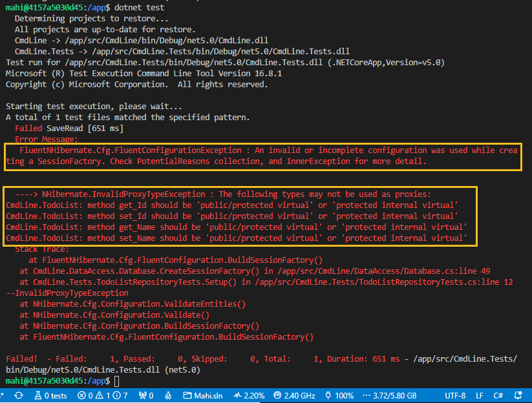Click the CPU usage 2.20% graph indicator
The width and height of the screenshot is (532, 403).
tap(248, 395)
